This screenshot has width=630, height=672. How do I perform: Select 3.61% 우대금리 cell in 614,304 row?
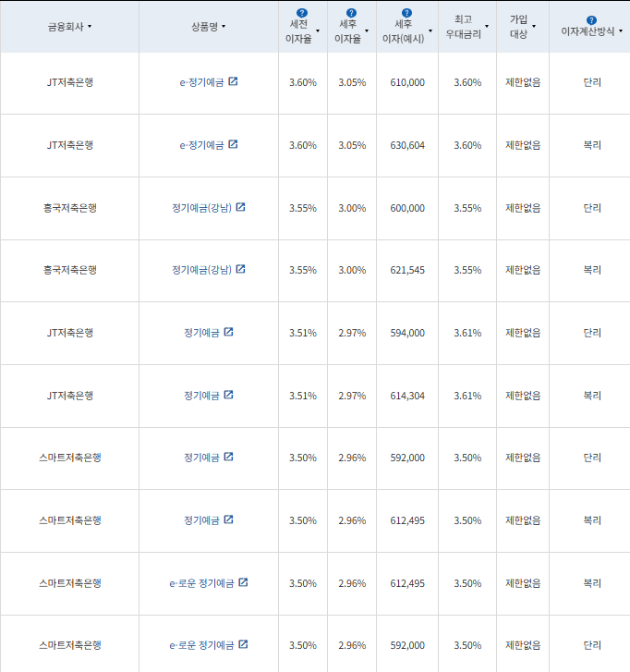point(467,396)
